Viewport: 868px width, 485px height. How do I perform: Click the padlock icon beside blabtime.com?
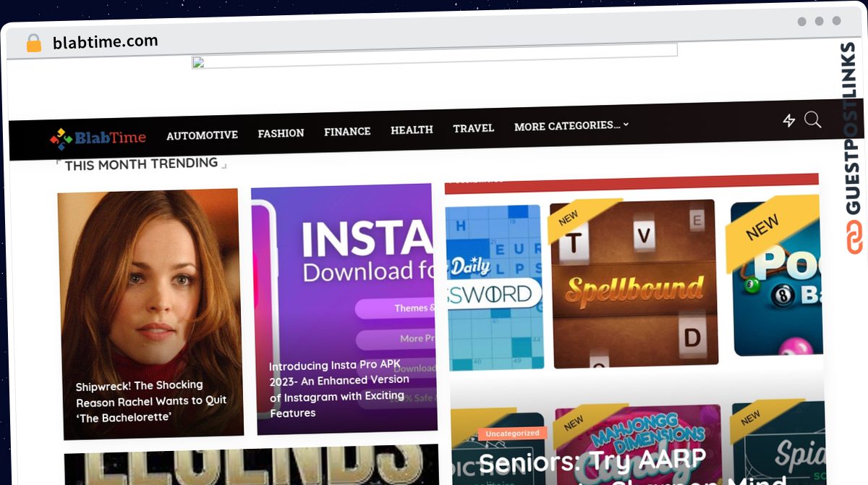34,43
